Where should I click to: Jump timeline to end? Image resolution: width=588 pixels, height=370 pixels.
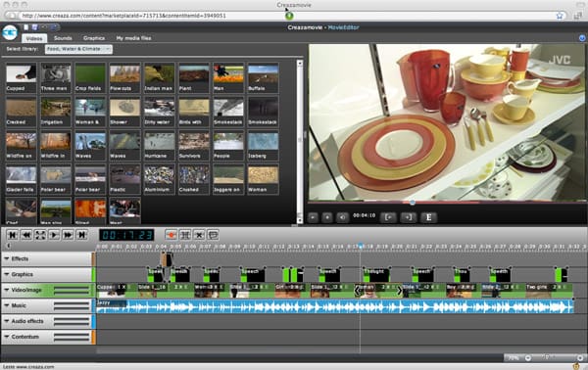coord(81,235)
